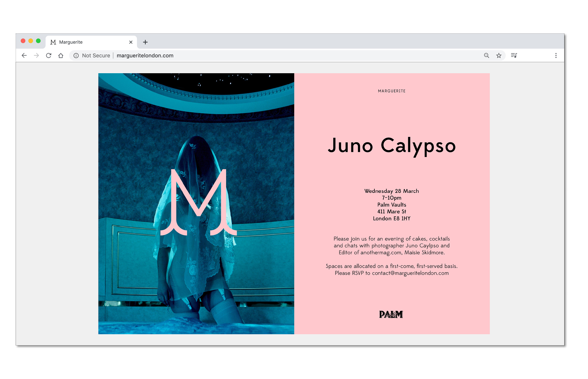The width and height of the screenshot is (588, 379).
Task: Close the Marguerite tab
Action: pyautogui.click(x=131, y=42)
